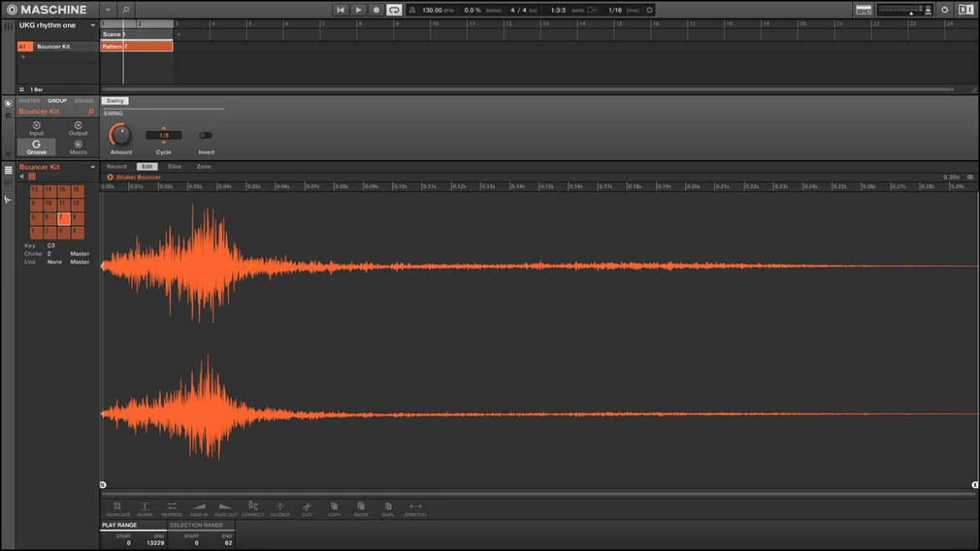Open the mixer view icon in the header
This screenshot has height=551, width=980.
click(x=864, y=10)
